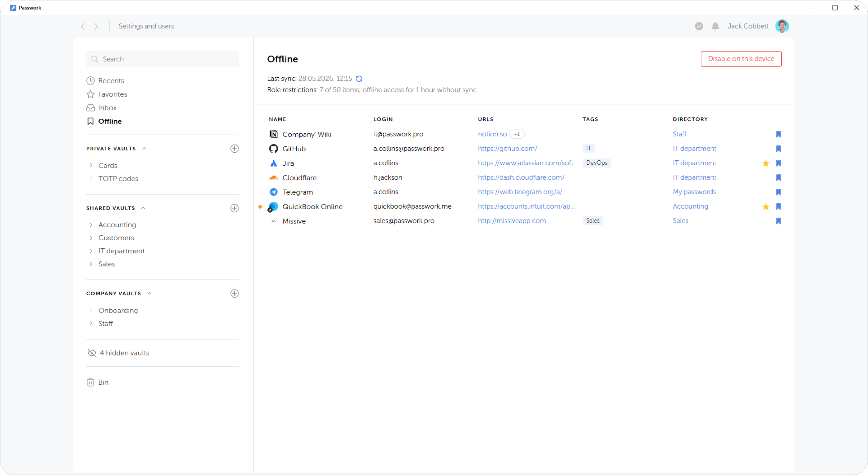The height and width of the screenshot is (475, 868).
Task: Click the QuickBook Online icon
Action: tap(273, 207)
